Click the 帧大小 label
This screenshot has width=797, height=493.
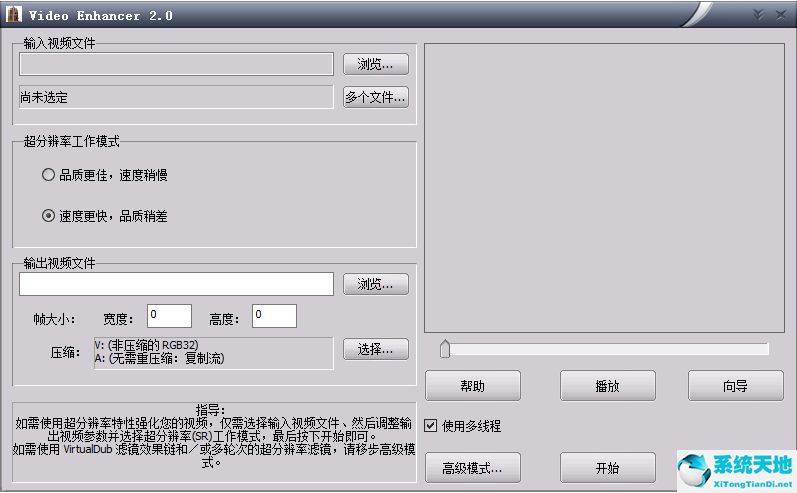54,319
